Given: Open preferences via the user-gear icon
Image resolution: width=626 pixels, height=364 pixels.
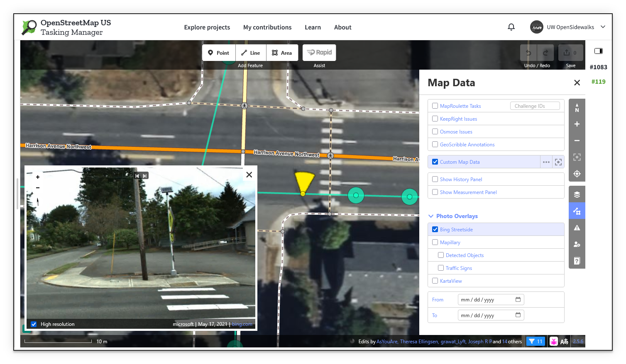Looking at the screenshot, I should (577, 244).
